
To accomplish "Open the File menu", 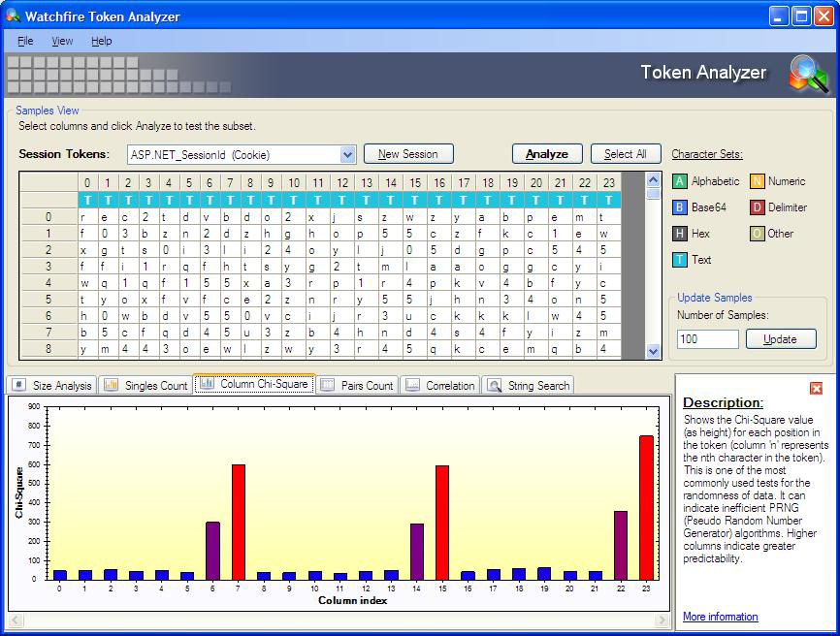I will tap(25, 41).
